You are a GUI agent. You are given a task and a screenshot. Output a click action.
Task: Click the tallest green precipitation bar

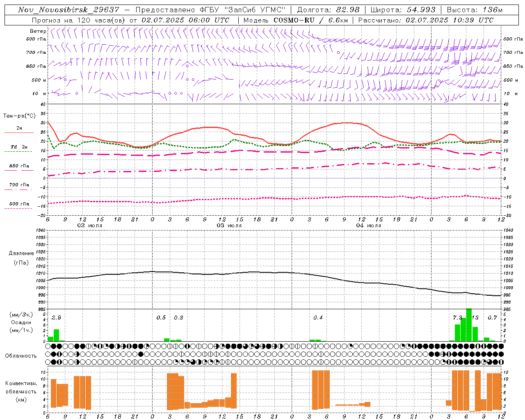click(x=469, y=325)
